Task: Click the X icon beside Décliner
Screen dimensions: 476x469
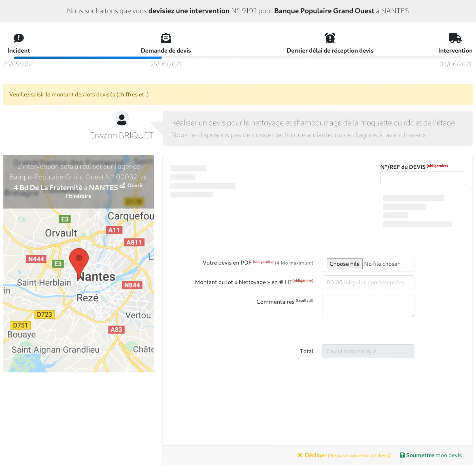Action: click(x=300, y=455)
